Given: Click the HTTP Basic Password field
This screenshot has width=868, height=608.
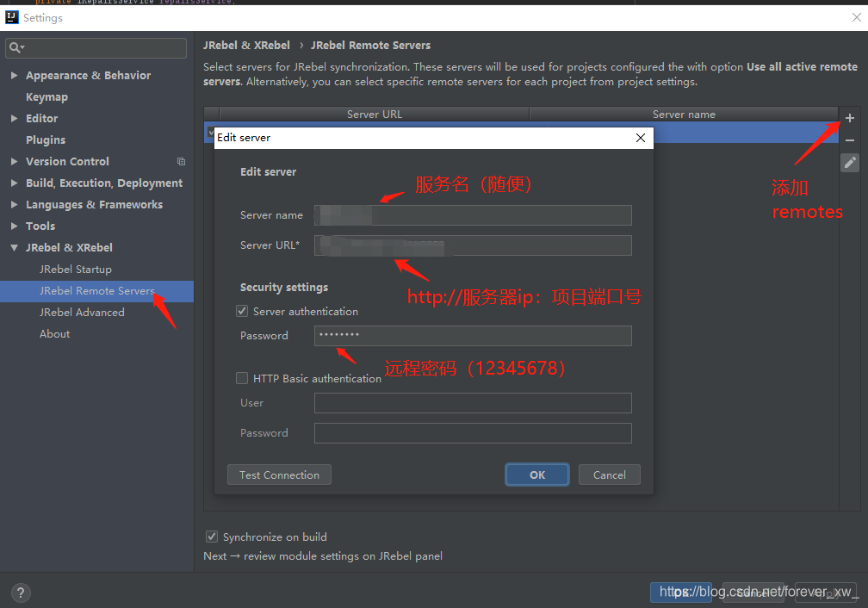Looking at the screenshot, I should pyautogui.click(x=473, y=433).
